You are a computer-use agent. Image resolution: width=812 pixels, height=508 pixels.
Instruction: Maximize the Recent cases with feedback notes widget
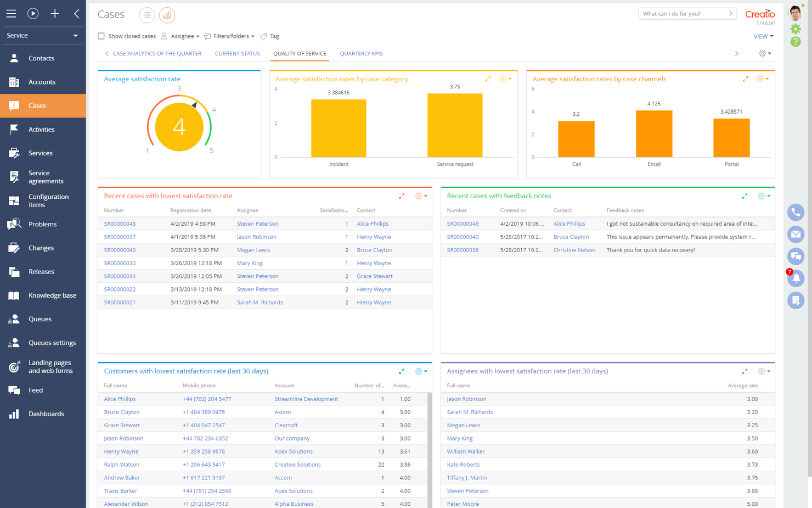[745, 196]
